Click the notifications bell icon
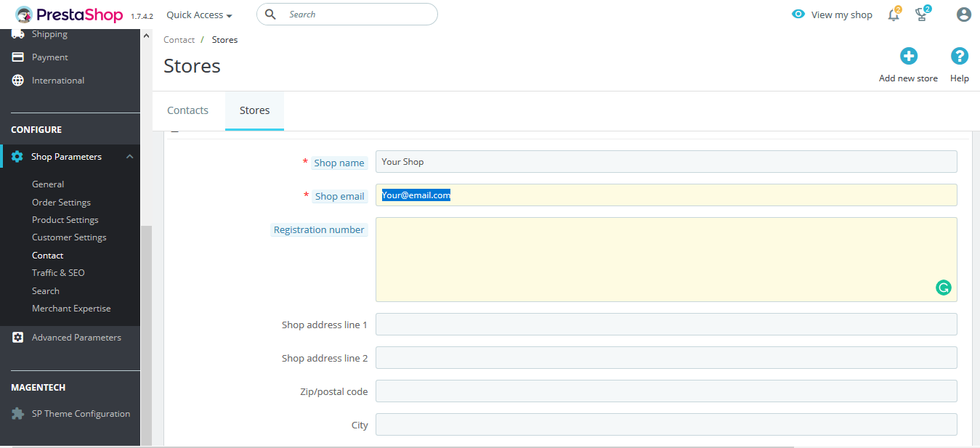980x448 pixels. (894, 15)
